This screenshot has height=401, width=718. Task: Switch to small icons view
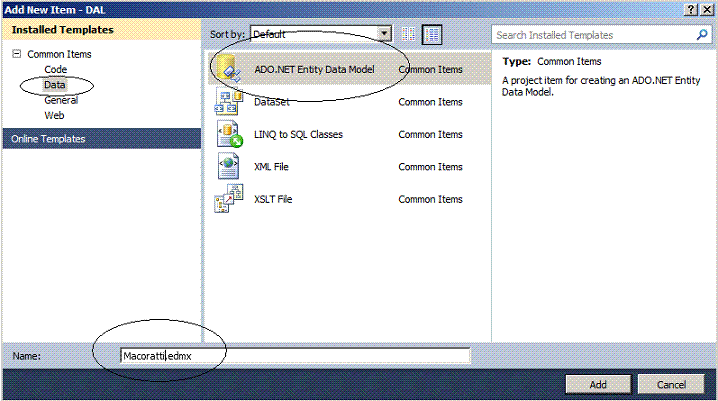[408, 34]
